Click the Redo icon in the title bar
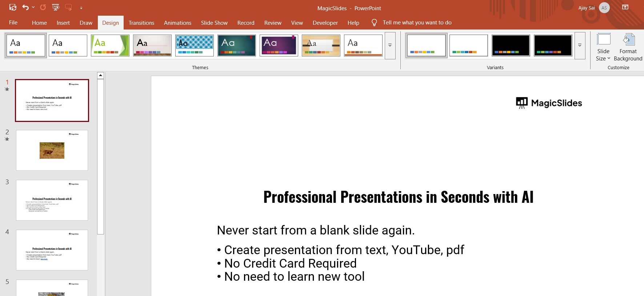644x296 pixels. pos(43,7)
